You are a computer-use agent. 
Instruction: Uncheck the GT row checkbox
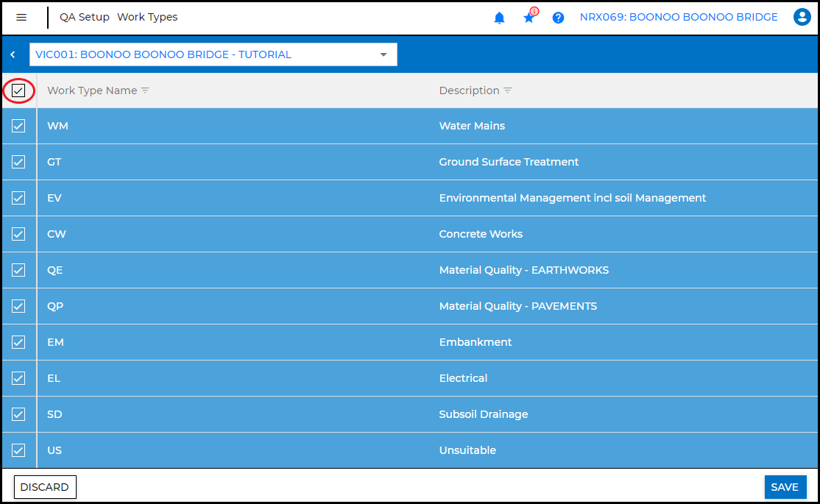(x=18, y=162)
